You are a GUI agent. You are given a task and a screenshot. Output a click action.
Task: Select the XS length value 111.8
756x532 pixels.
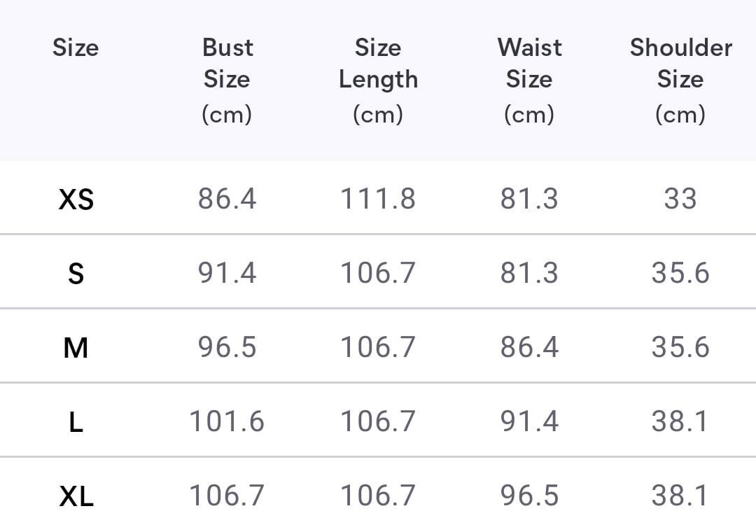coord(378,199)
